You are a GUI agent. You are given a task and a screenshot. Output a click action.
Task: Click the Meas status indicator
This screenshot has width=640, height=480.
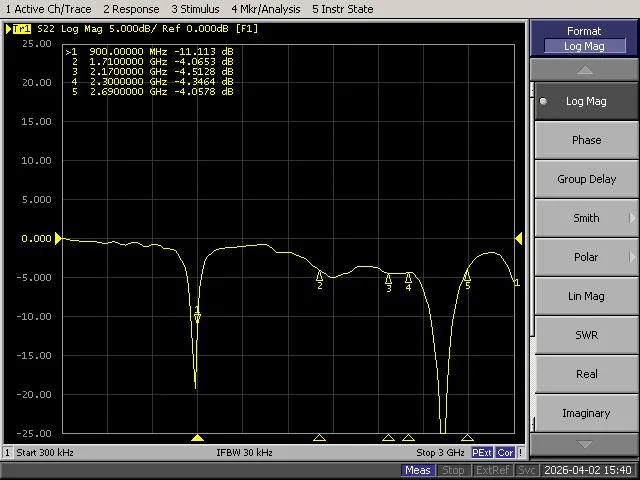click(418, 470)
